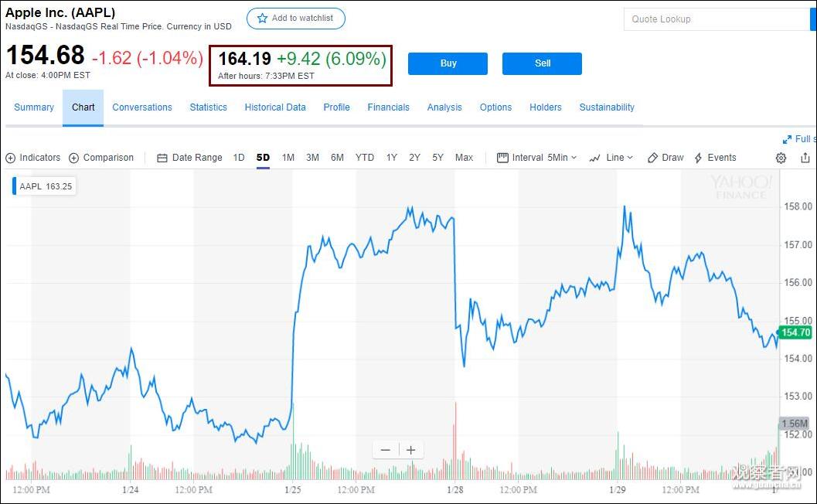Screen dimensions: 817x504
Task: Zoom out the chart with minus button
Action: pos(385,450)
